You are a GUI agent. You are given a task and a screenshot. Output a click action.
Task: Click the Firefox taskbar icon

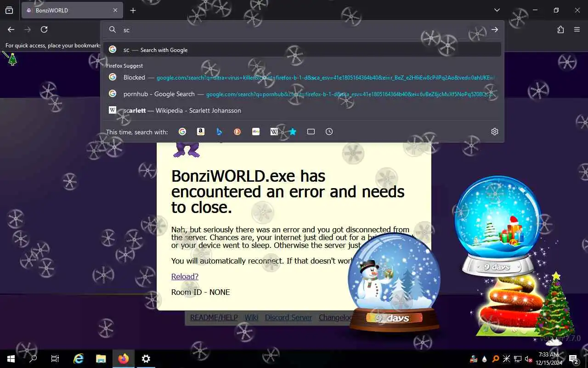(124, 359)
